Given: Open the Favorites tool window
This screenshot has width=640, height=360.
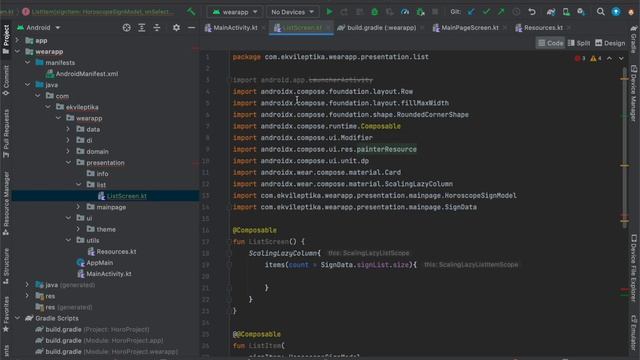Looking at the screenshot, I should coord(6,314).
